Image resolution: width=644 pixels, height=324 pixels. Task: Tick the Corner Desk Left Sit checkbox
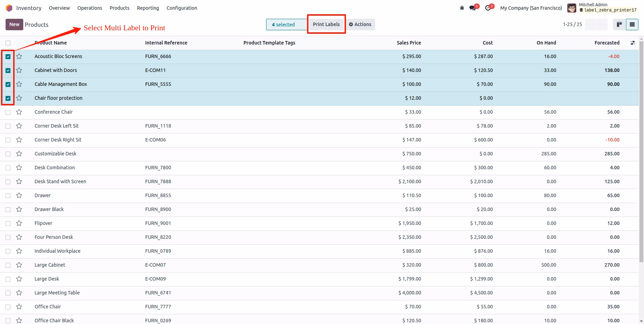(x=8, y=126)
